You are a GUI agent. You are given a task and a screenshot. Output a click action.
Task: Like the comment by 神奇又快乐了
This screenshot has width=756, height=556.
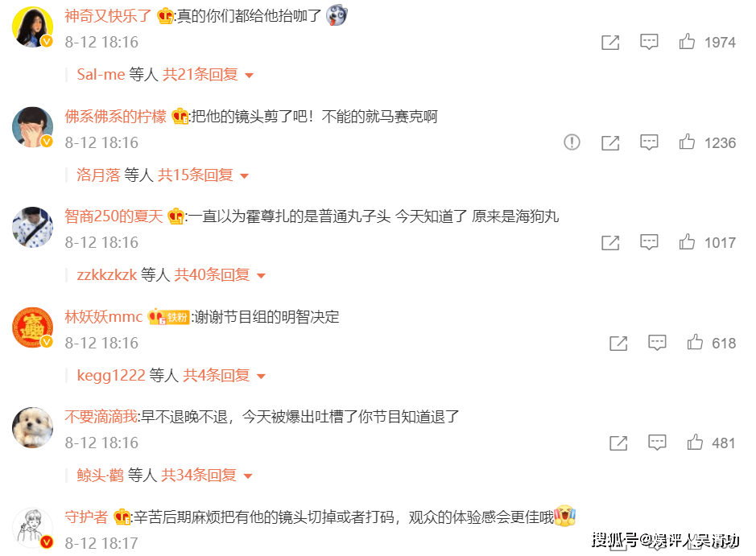coord(687,42)
